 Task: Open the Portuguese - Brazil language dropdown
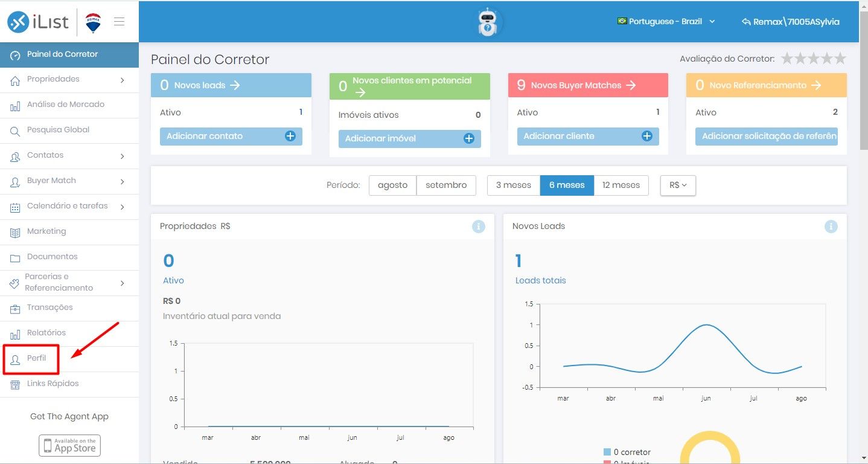coord(666,21)
